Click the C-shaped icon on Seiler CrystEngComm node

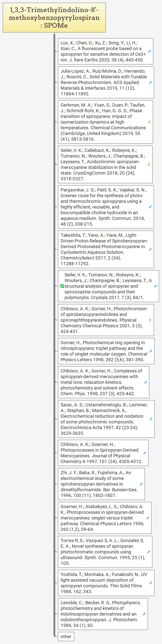click(149, 164)
